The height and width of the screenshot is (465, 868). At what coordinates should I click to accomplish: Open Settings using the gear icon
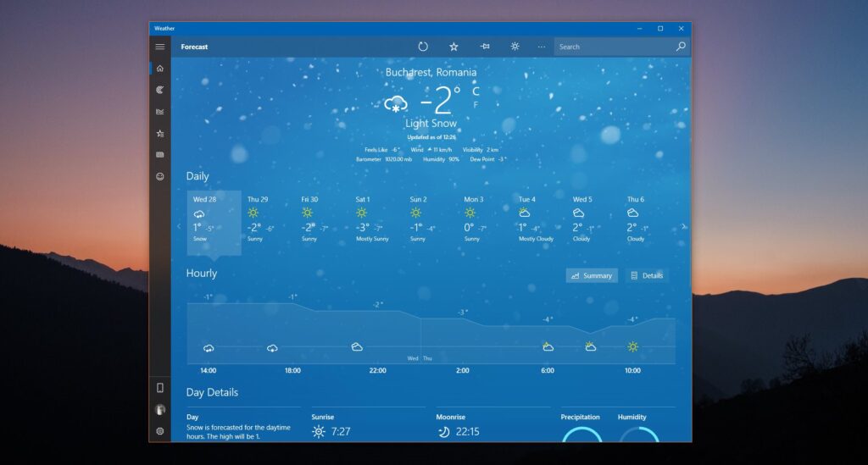(160, 431)
